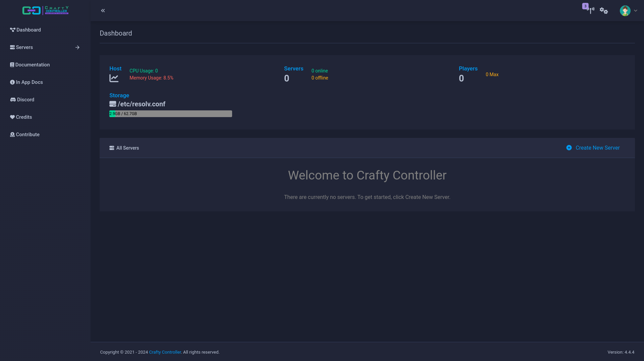The height and width of the screenshot is (361, 644).
Task: Go to Dashboard in sidebar
Action: coord(25,30)
